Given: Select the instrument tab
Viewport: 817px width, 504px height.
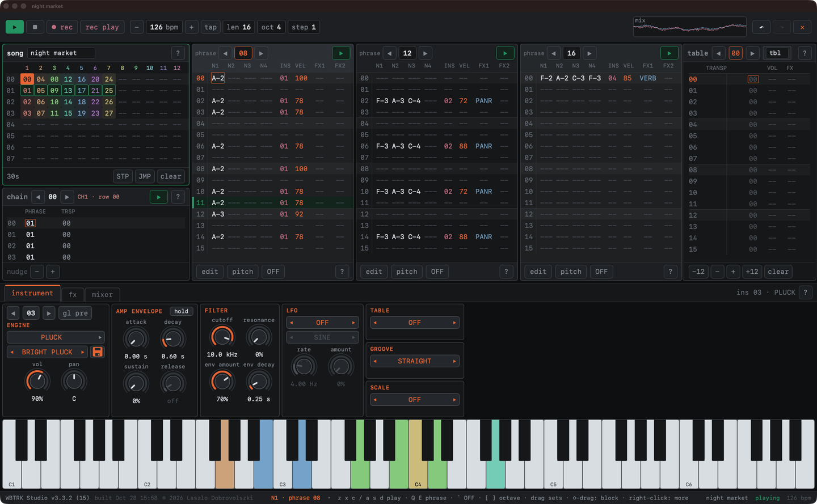Looking at the screenshot, I should pos(32,293).
